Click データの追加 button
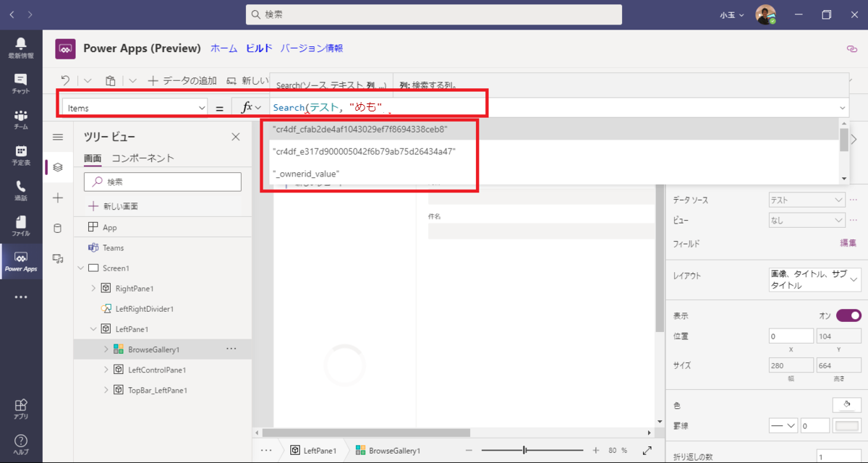The height and width of the screenshot is (463, 868). click(x=182, y=80)
